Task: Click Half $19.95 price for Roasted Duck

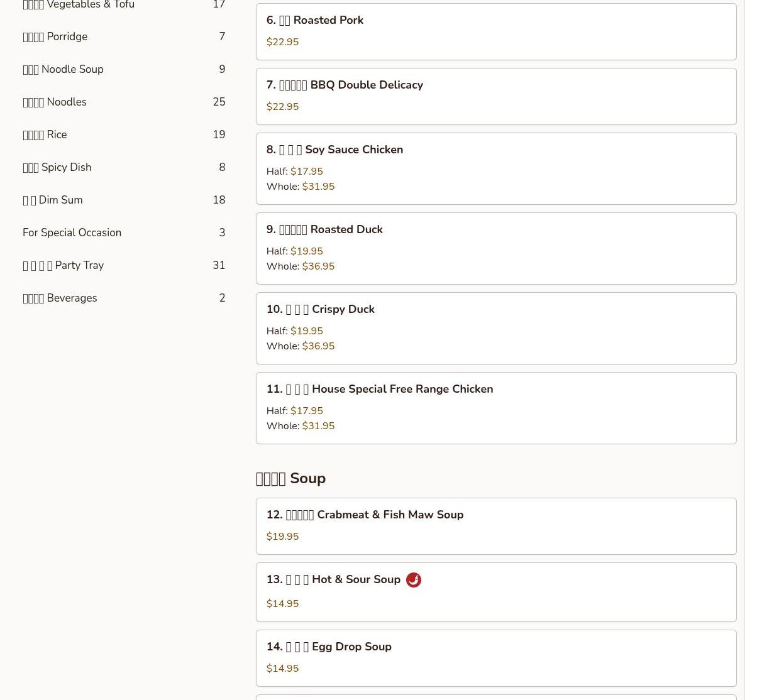Action: [306, 251]
